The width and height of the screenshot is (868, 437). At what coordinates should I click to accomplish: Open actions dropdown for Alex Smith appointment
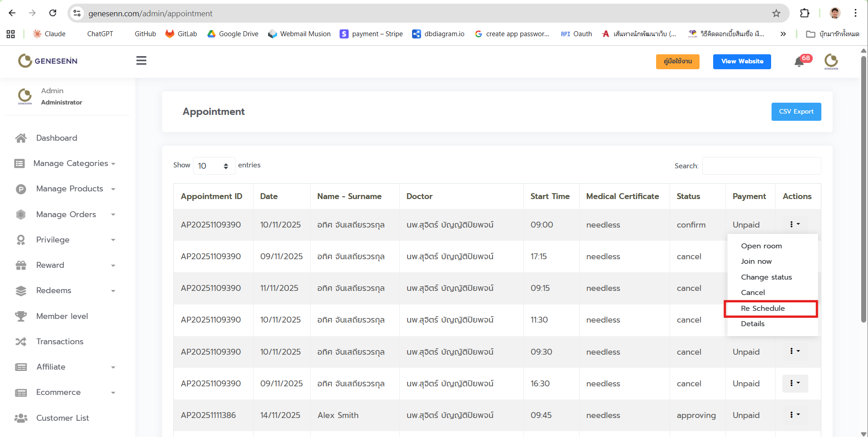pos(795,415)
